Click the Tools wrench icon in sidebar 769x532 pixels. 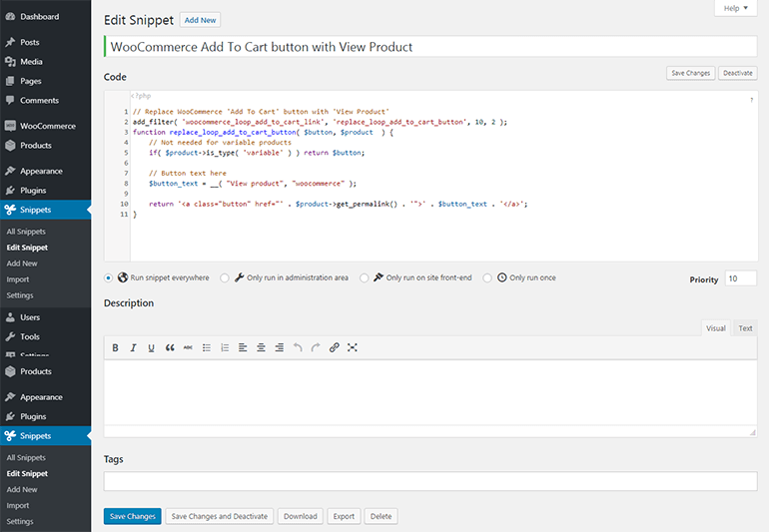10,336
